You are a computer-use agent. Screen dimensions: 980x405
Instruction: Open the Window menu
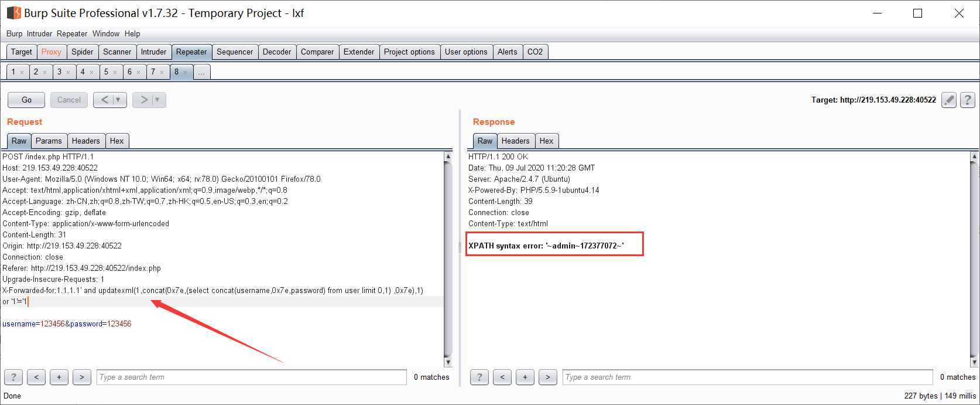(106, 33)
